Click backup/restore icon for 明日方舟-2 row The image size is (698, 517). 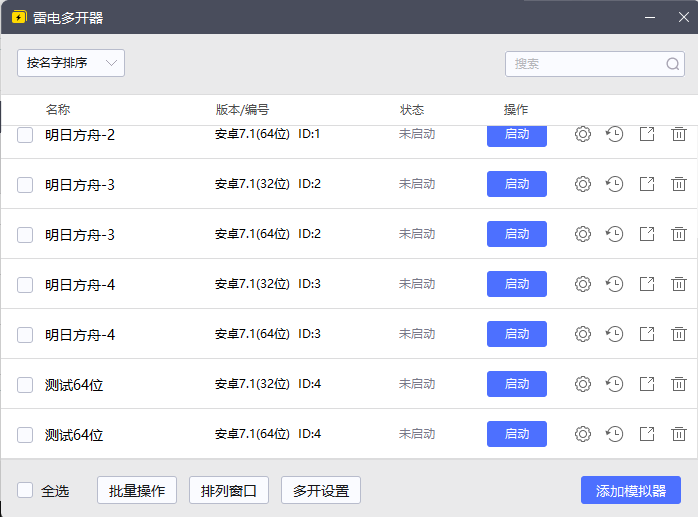coord(615,134)
